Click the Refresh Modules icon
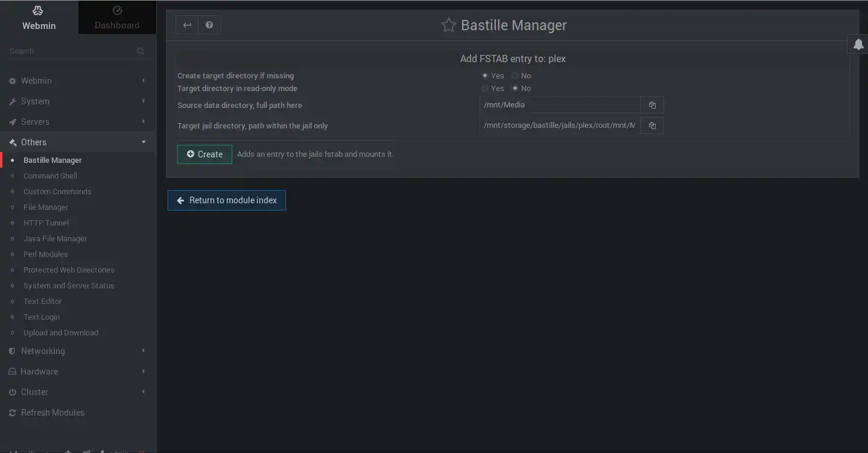 pyautogui.click(x=12, y=413)
